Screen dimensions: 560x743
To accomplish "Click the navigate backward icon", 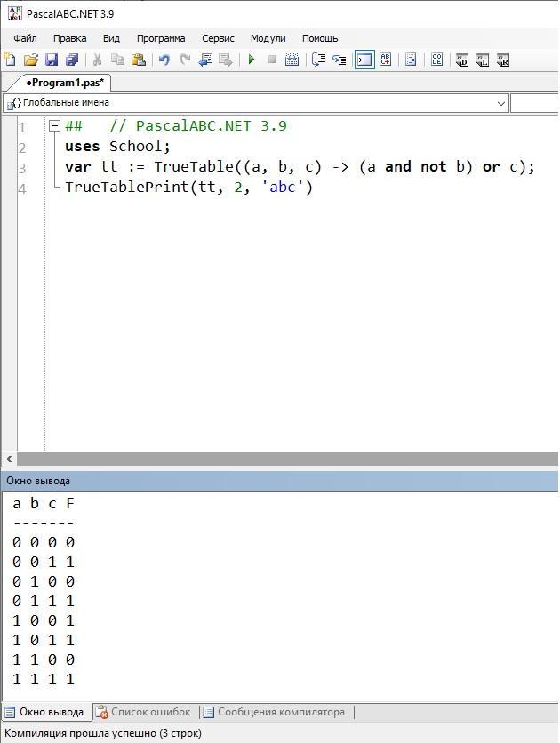I will (205, 60).
